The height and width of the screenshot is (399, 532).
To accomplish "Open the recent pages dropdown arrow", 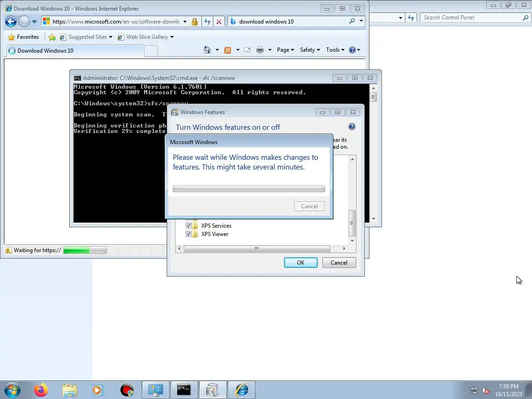I will [34, 22].
